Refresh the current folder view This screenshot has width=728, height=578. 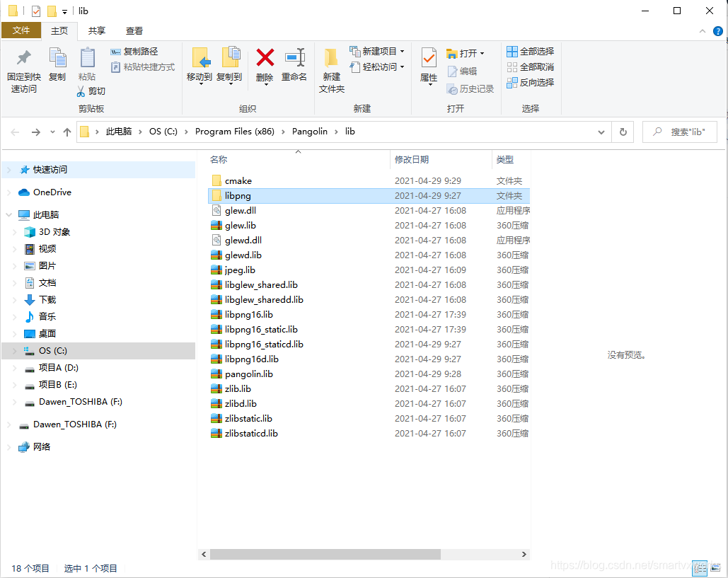pyautogui.click(x=623, y=132)
